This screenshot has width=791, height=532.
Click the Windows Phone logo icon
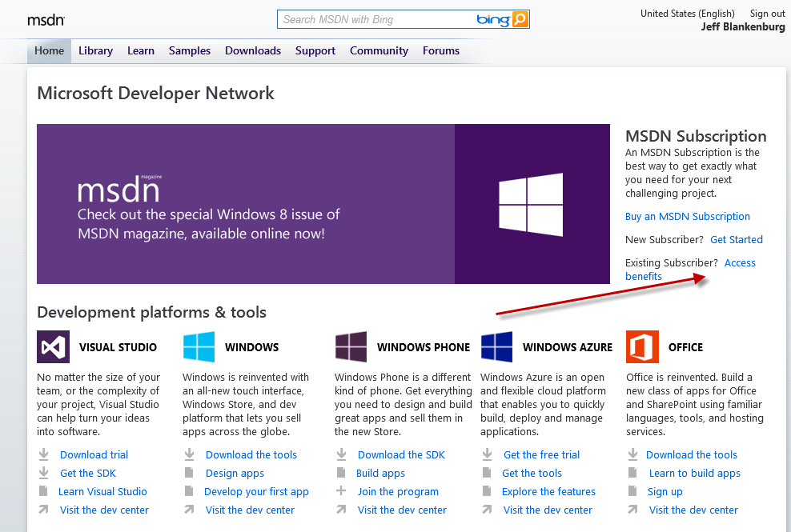[x=351, y=347]
